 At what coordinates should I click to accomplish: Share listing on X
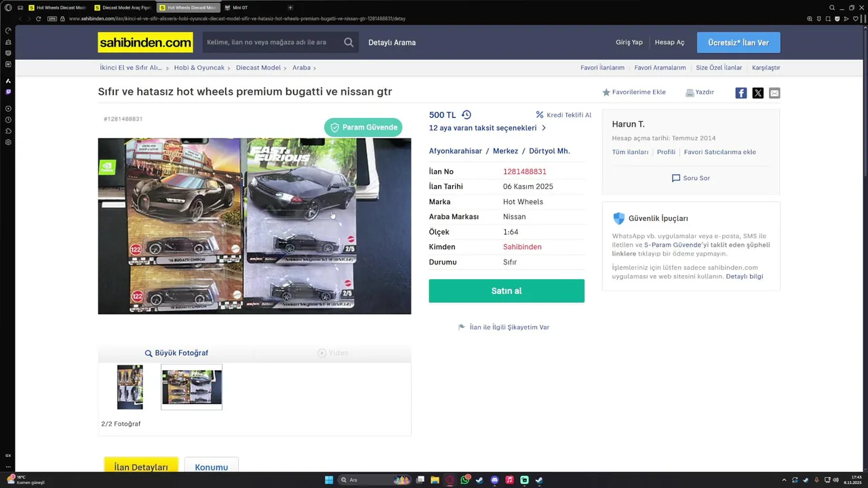758,93
